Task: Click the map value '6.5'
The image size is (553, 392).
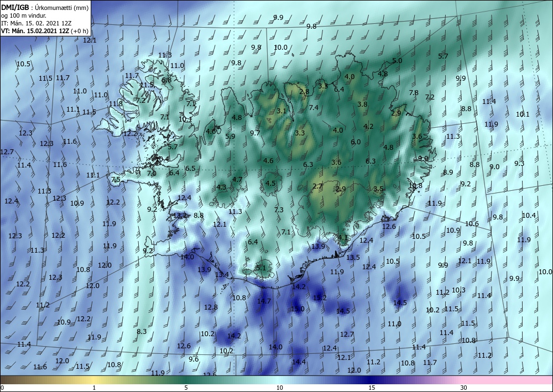Action: click(x=190, y=168)
